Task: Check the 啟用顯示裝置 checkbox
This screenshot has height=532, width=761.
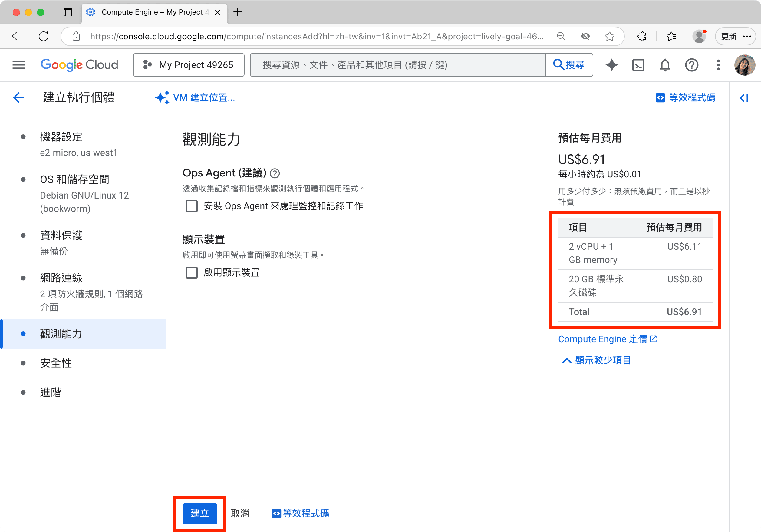Action: (x=192, y=273)
